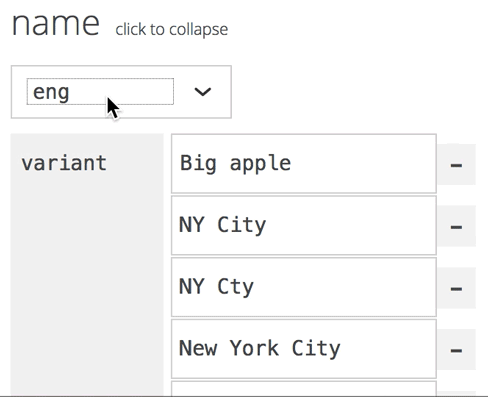This screenshot has width=488, height=397.
Task: Place cursor after 'apple' in first variant field
Action: (293, 164)
